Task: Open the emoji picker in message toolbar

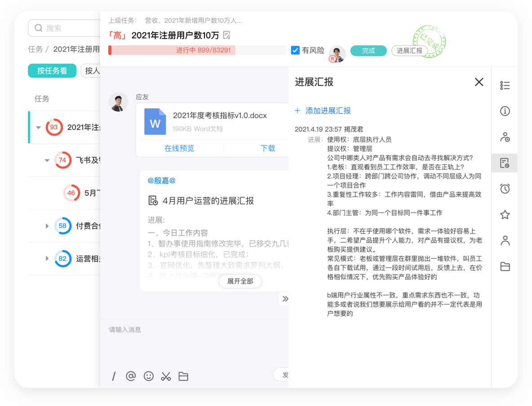Action: 149,376
